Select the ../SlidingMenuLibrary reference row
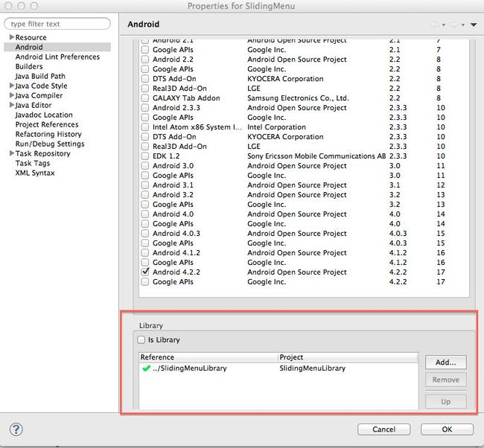 (x=278, y=368)
